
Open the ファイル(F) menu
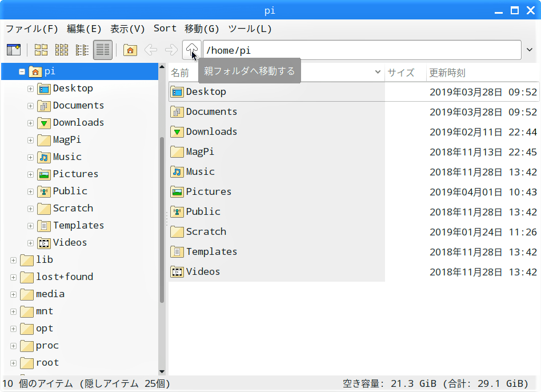[x=32, y=29]
